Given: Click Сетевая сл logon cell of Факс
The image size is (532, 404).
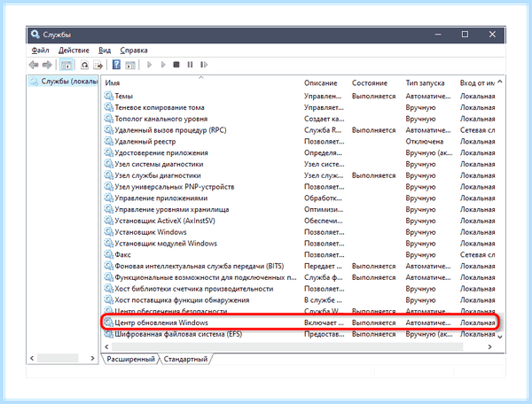Looking at the screenshot, I should pos(477,254).
